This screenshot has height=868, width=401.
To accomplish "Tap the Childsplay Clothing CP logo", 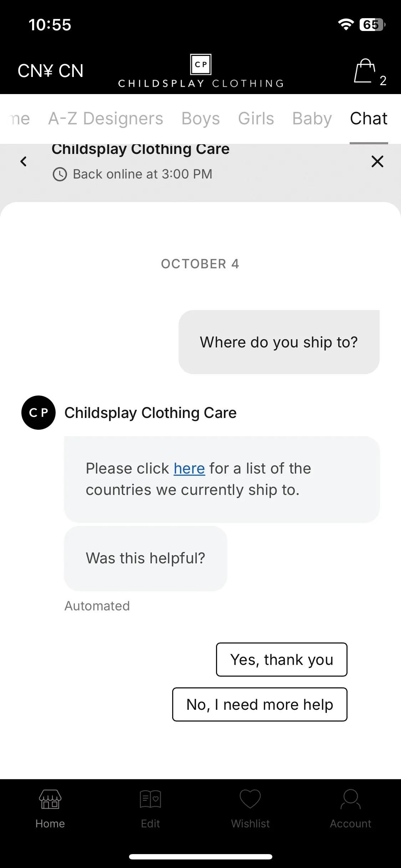I will tap(201, 64).
